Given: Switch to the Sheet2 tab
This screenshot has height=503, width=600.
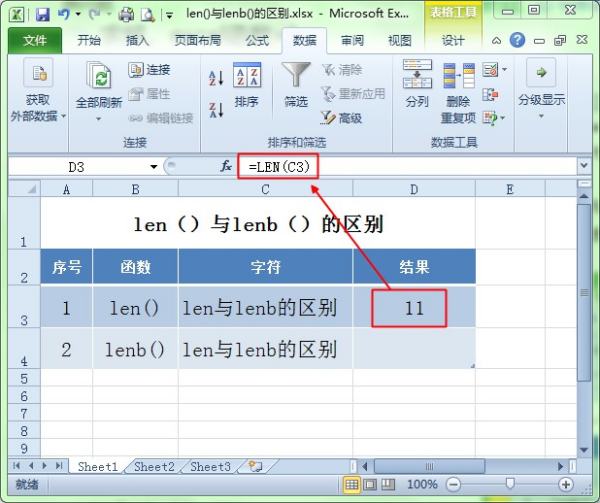Looking at the screenshot, I should click(154, 467).
